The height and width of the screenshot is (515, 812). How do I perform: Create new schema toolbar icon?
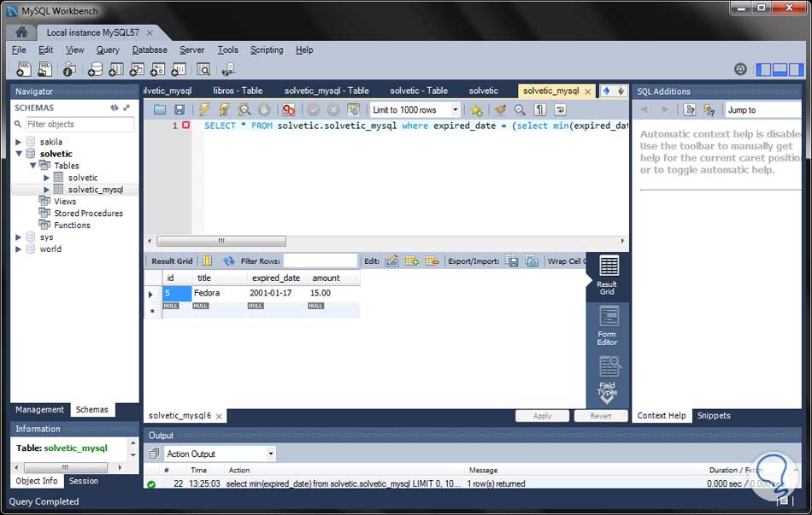click(95, 69)
